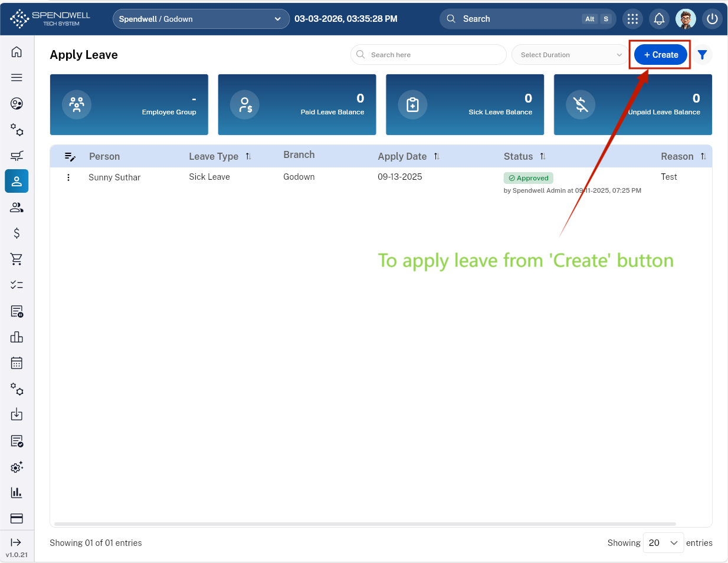Click the 'Apply Leave' page title
Viewport: 728px width, 563px height.
[x=84, y=55]
